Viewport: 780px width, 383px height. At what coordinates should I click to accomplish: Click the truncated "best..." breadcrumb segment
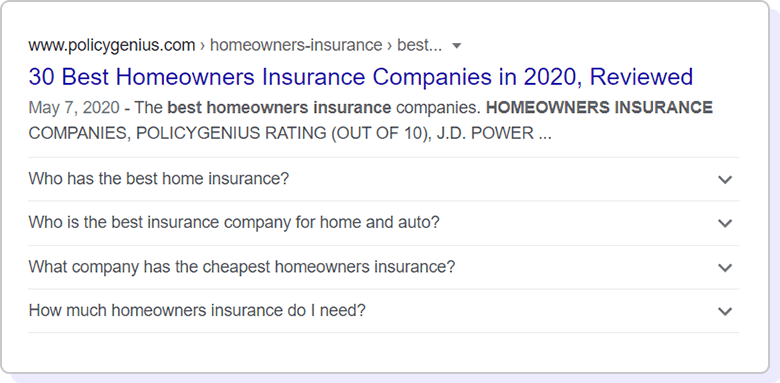tap(419, 46)
